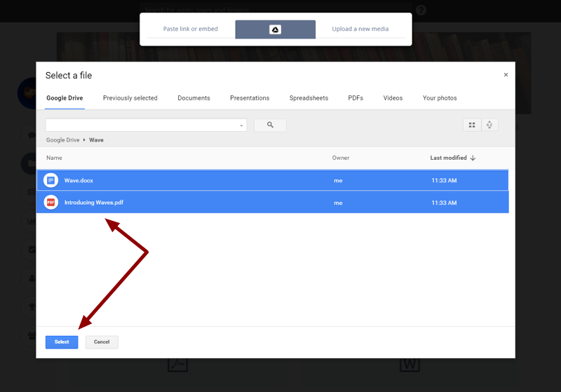Expand the search options dropdown arrow

pyautogui.click(x=241, y=126)
